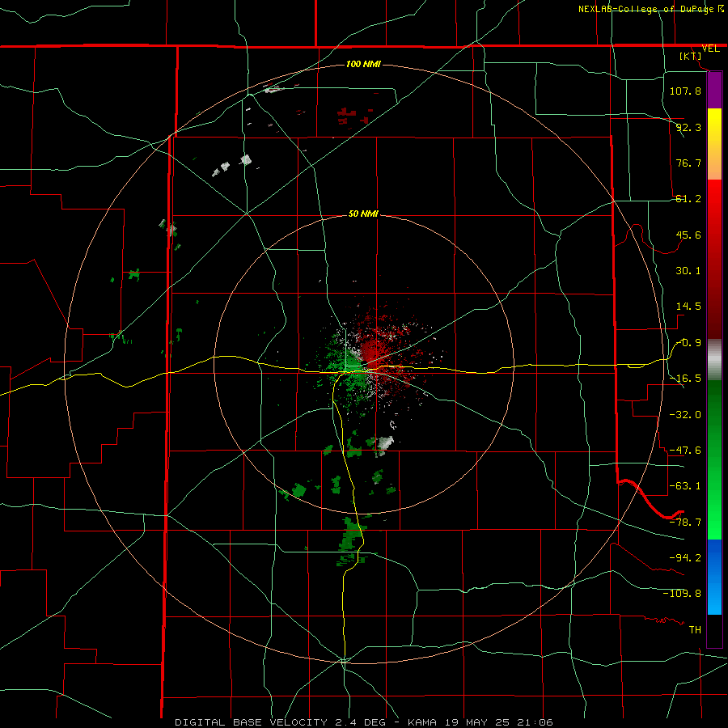This screenshot has height=728, width=728.
Task: Click the yellow-orange segment of the velocity color bar
Action: point(714,144)
